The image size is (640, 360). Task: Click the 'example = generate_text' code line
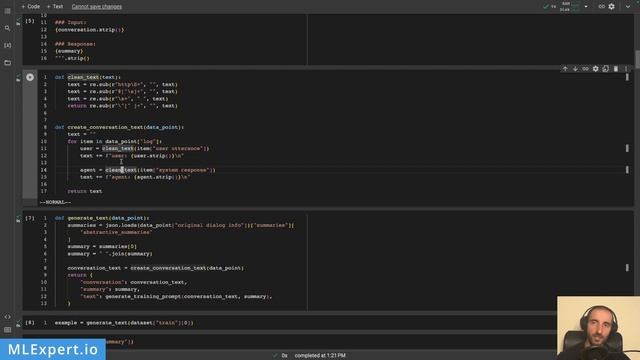(124, 322)
